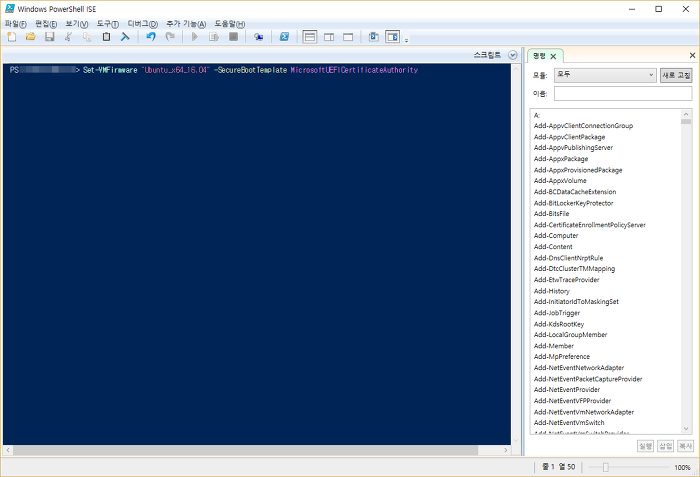Show script pane maximized icon
The height and width of the screenshot is (477, 700).
coord(348,37)
